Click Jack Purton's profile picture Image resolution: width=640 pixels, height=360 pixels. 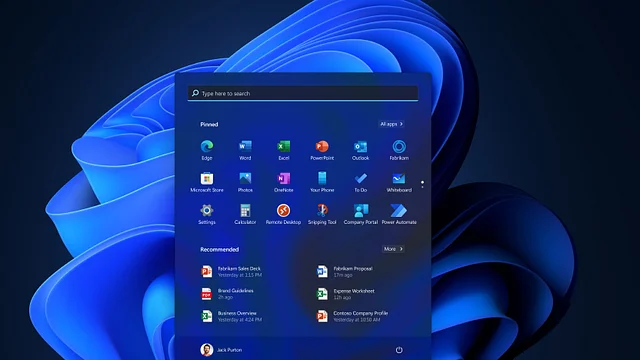click(x=207, y=349)
